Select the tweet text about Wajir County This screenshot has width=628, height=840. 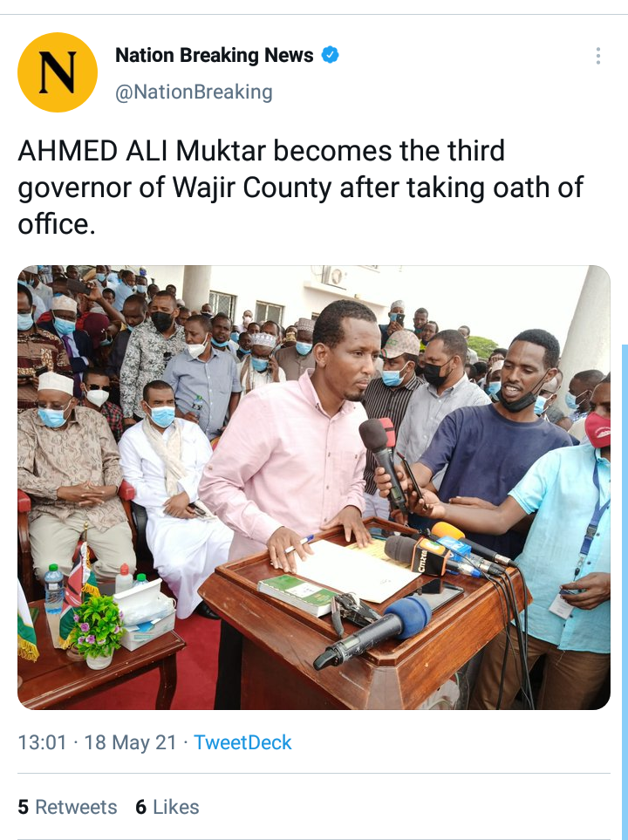pyautogui.click(x=301, y=188)
